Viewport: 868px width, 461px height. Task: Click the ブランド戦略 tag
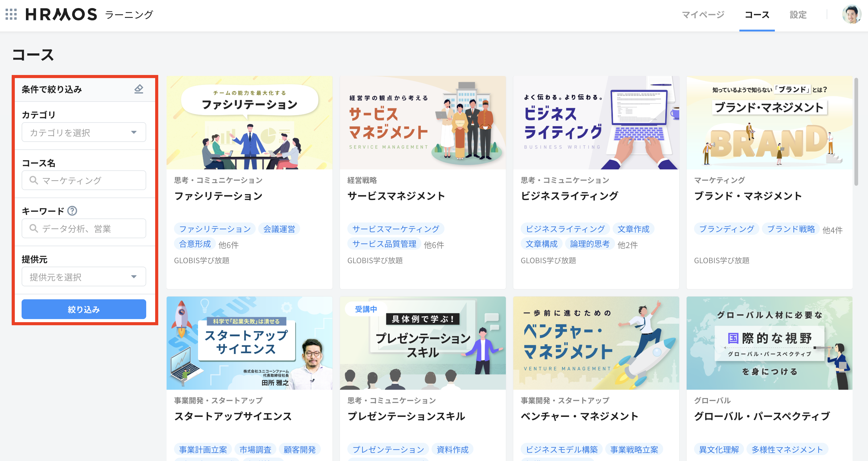791,229
